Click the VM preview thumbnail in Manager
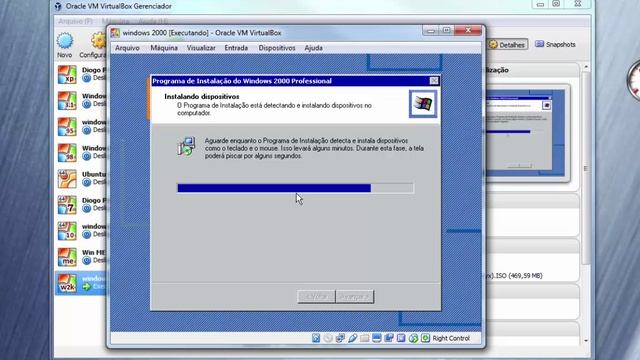 coord(524,133)
